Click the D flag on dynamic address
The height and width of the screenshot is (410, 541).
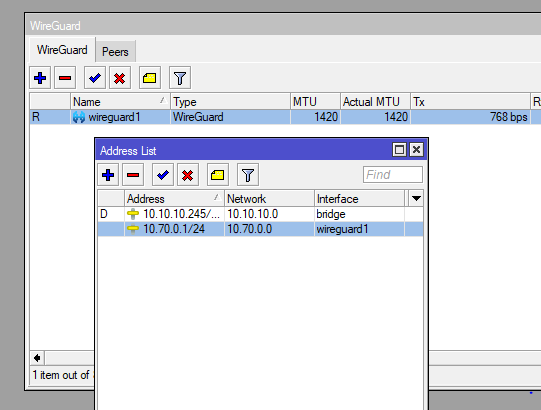(x=104, y=214)
